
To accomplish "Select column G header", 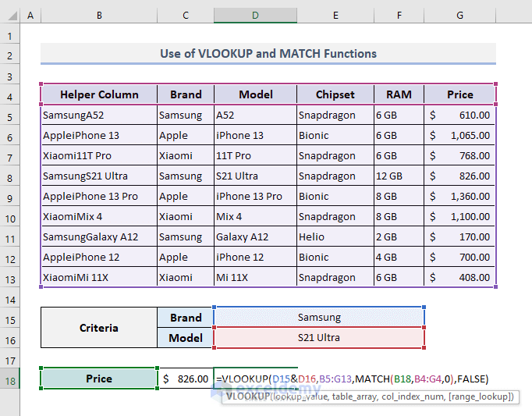I will pyautogui.click(x=459, y=16).
